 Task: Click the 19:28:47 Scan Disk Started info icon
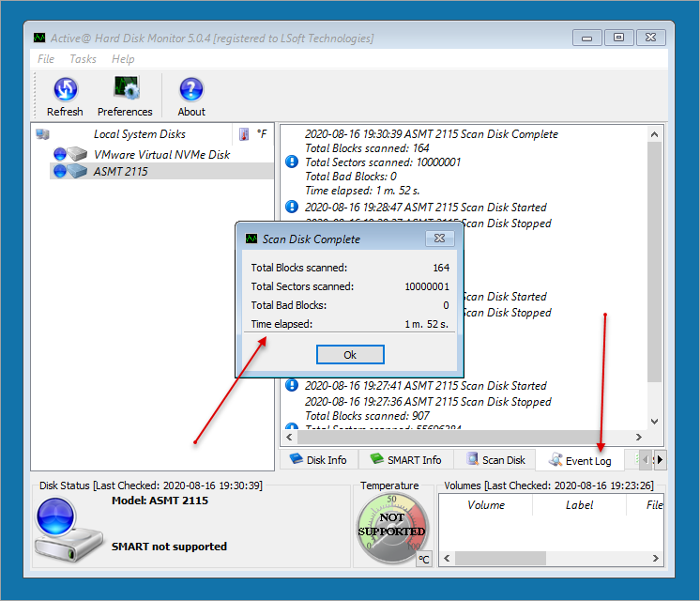292,207
